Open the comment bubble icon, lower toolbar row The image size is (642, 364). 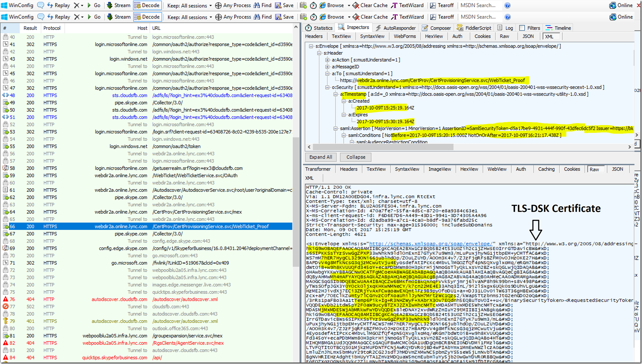click(x=41, y=17)
